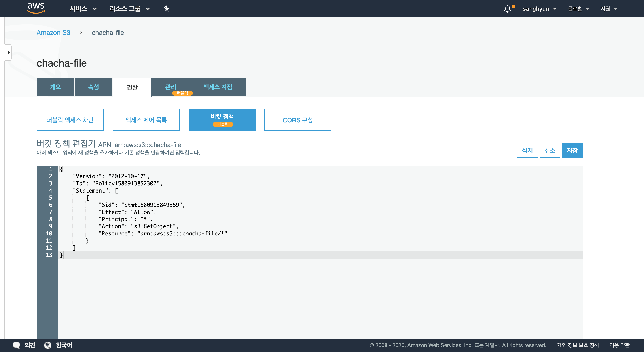Go to Amazon S3 breadcrumb link
644x352 pixels.
pyautogui.click(x=53, y=32)
